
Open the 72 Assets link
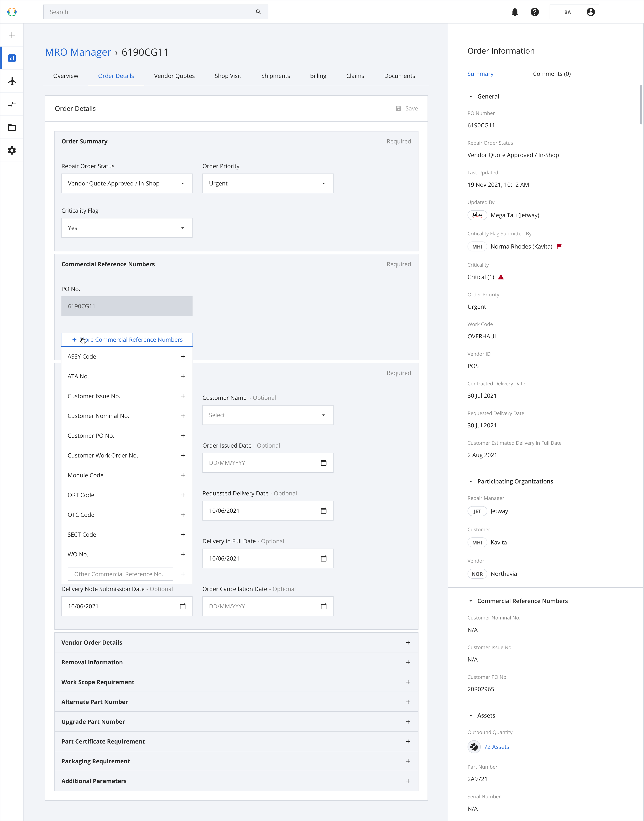497,747
